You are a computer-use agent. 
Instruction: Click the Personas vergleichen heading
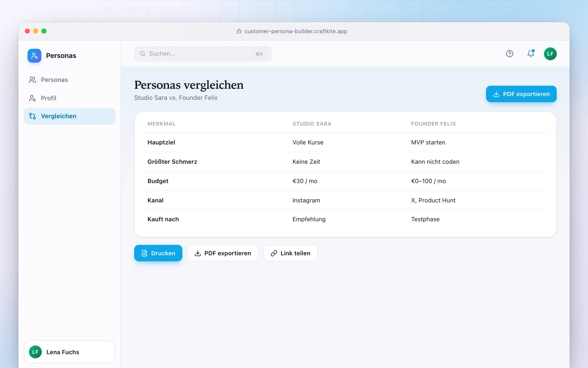tap(189, 85)
